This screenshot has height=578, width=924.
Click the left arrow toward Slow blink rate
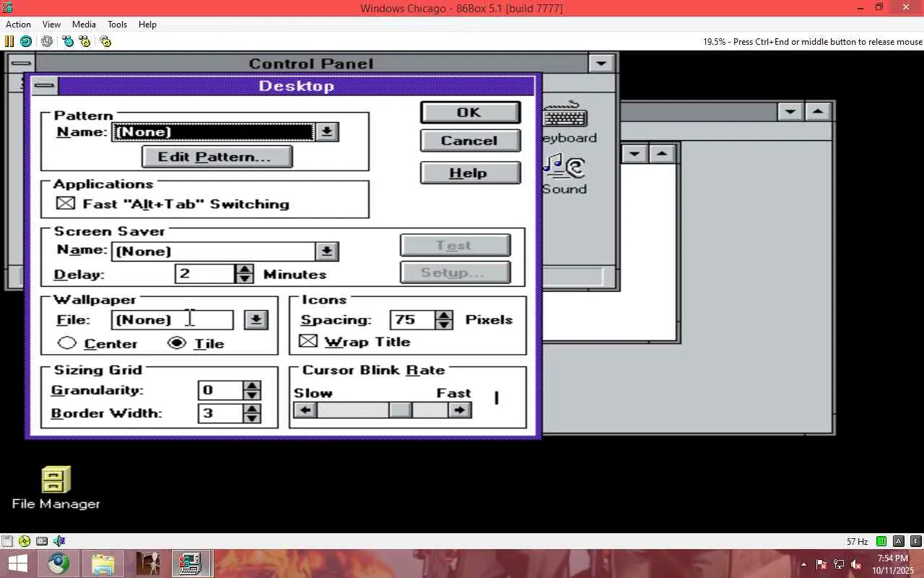pos(305,410)
